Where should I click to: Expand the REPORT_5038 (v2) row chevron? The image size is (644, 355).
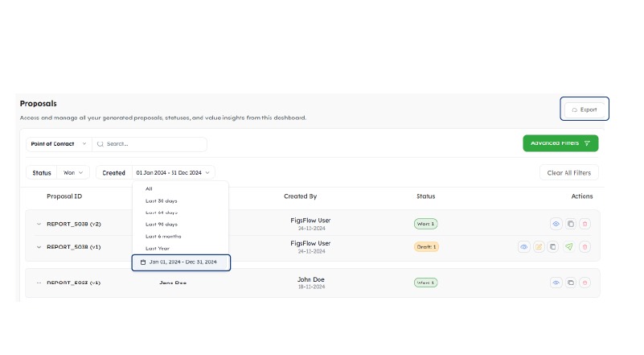click(39, 224)
